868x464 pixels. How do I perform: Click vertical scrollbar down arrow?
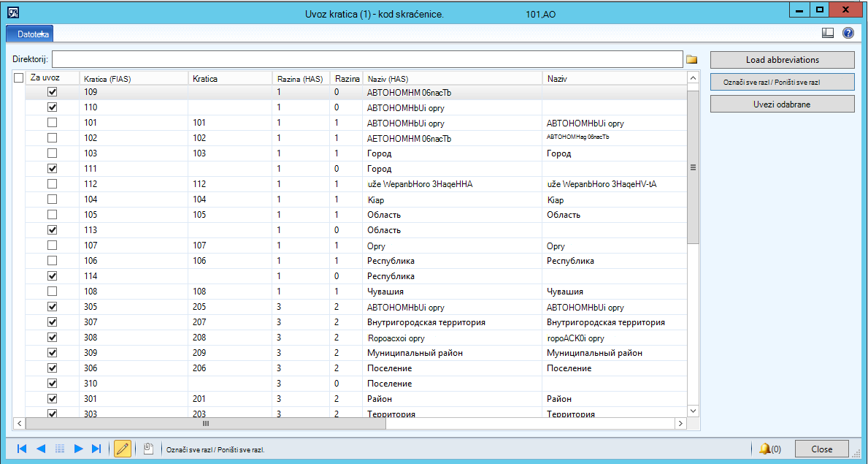(693, 410)
